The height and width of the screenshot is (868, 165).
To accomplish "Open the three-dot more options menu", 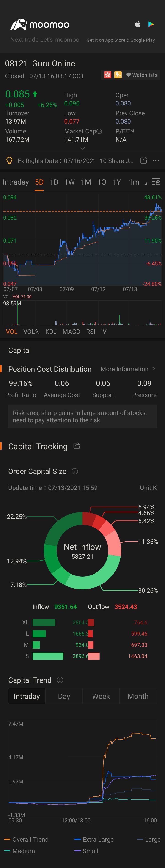I will [156, 160].
